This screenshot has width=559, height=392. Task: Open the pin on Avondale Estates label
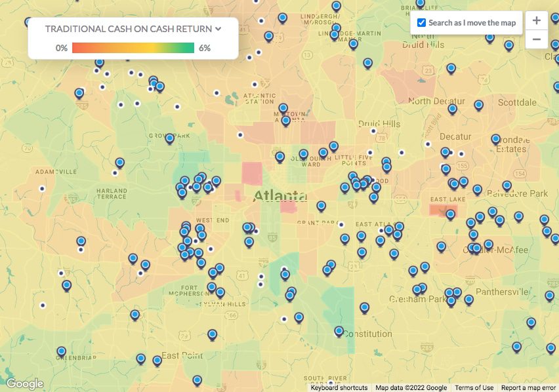[496, 139]
